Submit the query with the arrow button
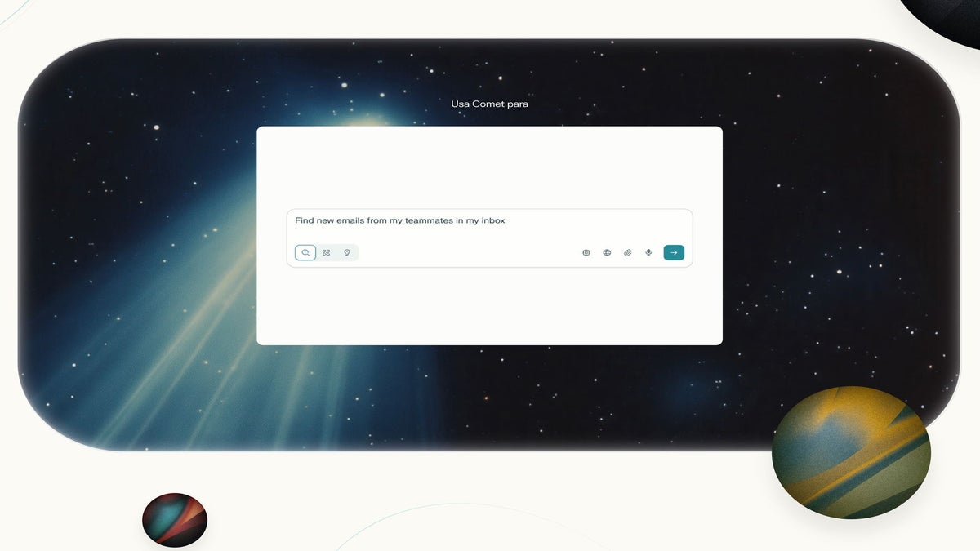This screenshot has height=551, width=980. [674, 253]
